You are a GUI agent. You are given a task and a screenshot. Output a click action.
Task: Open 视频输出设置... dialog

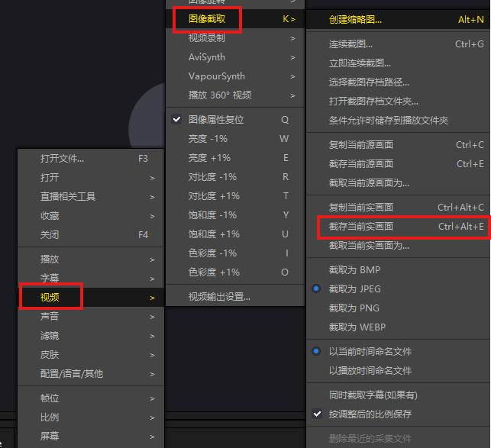235,296
